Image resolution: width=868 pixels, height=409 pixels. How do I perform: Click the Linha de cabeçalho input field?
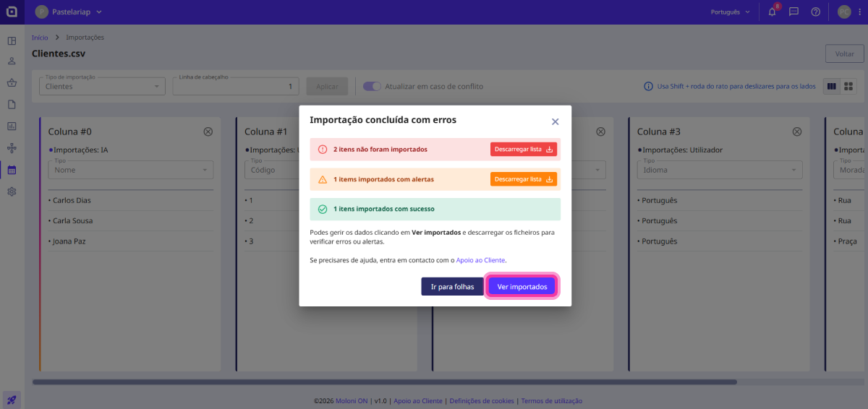[236, 86]
